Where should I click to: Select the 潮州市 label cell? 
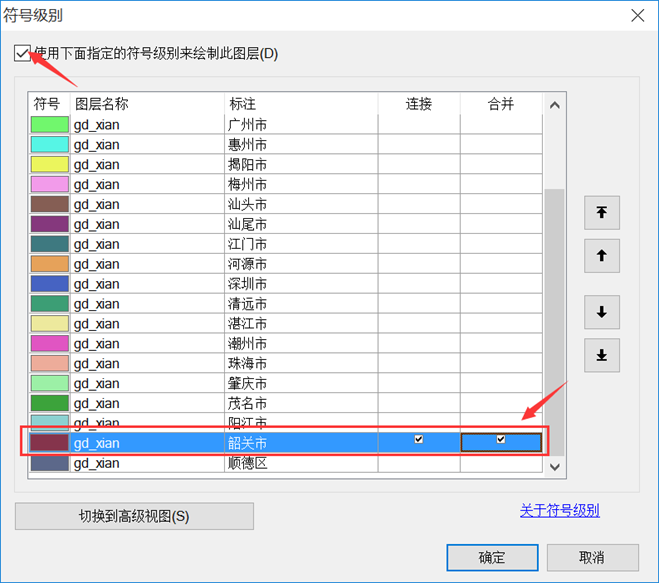(301, 343)
